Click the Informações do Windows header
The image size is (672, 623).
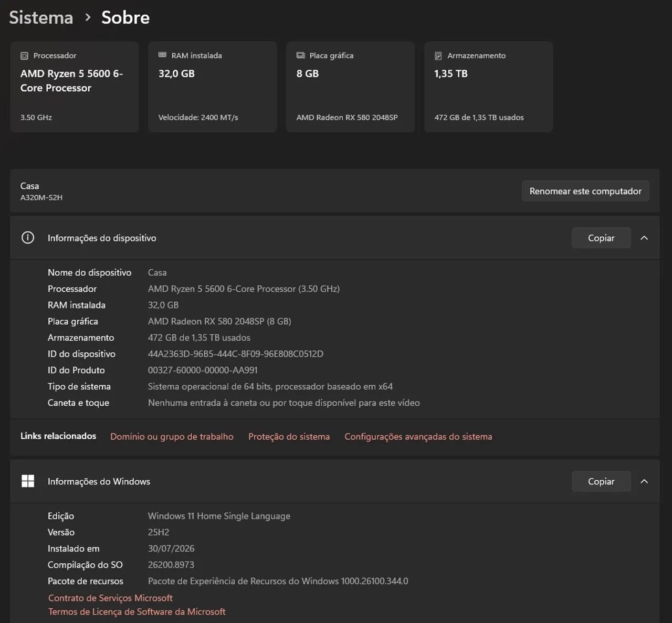[335, 481]
